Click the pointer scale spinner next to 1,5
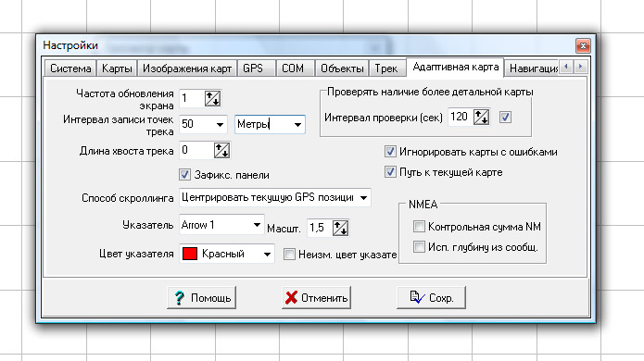The height and width of the screenshot is (361, 644). pos(340,228)
